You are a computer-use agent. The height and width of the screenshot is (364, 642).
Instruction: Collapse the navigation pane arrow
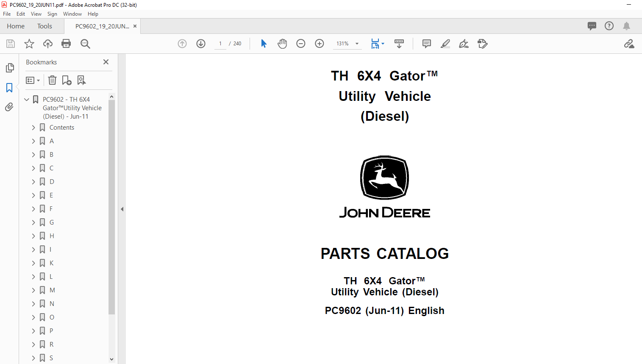122,209
